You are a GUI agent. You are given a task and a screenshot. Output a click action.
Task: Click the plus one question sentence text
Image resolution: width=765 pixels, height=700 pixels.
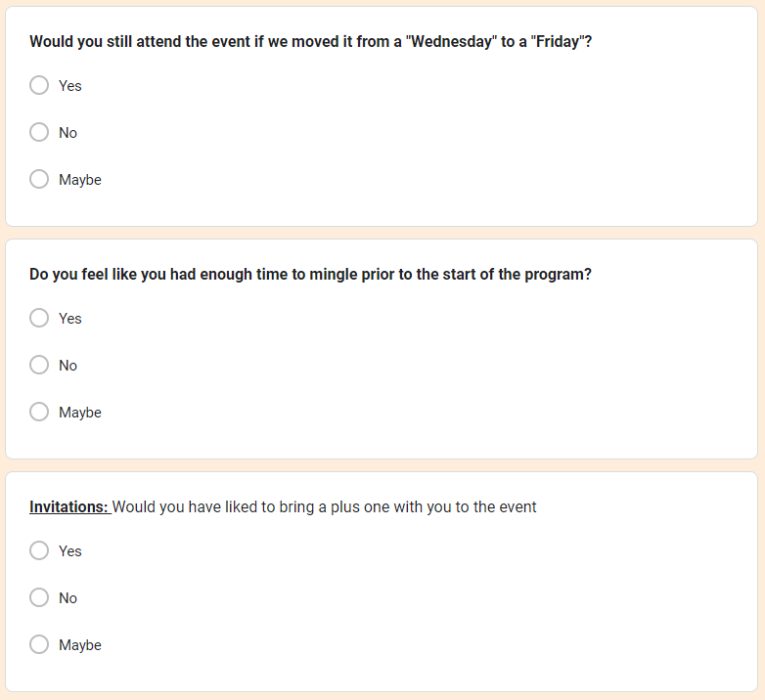[324, 507]
